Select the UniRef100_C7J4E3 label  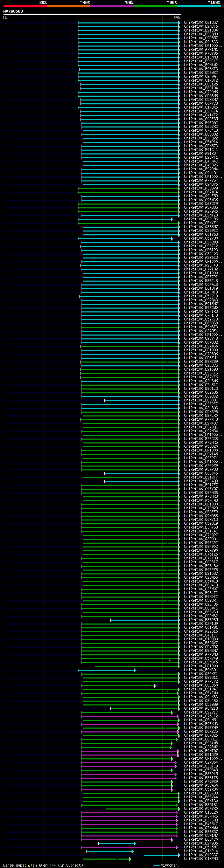(x=201, y=130)
